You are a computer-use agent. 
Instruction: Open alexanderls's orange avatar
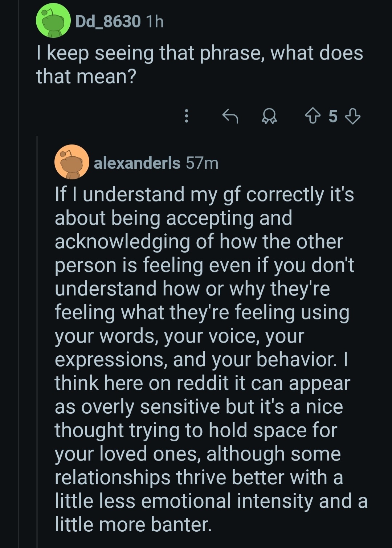[72, 162]
